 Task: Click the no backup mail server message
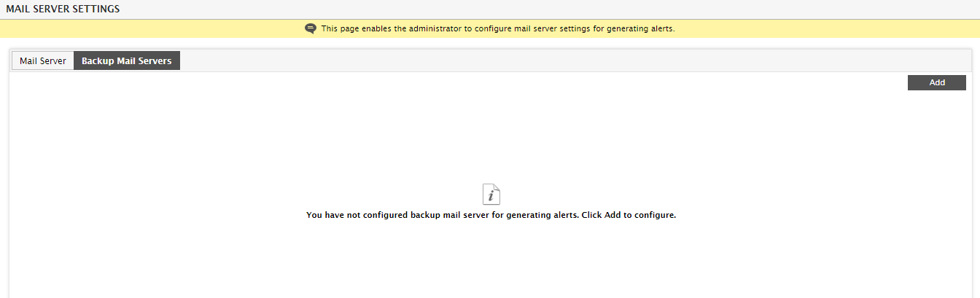pyautogui.click(x=491, y=216)
